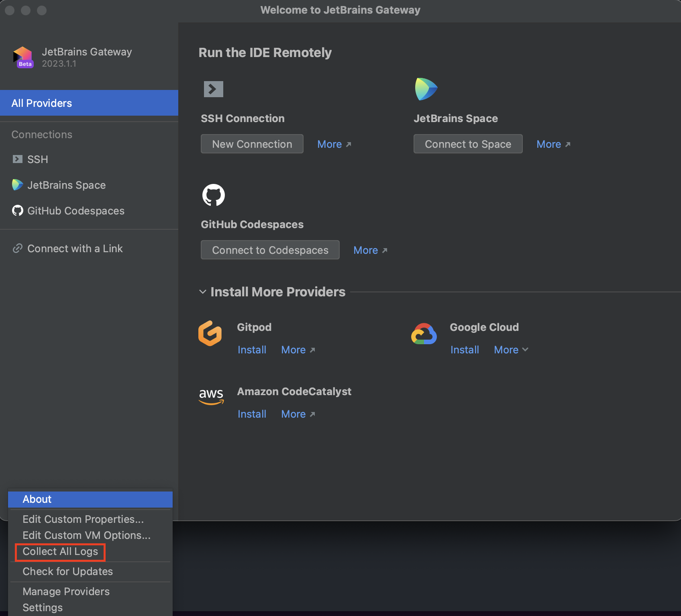Click the large JetBrains Space logo

(x=426, y=89)
